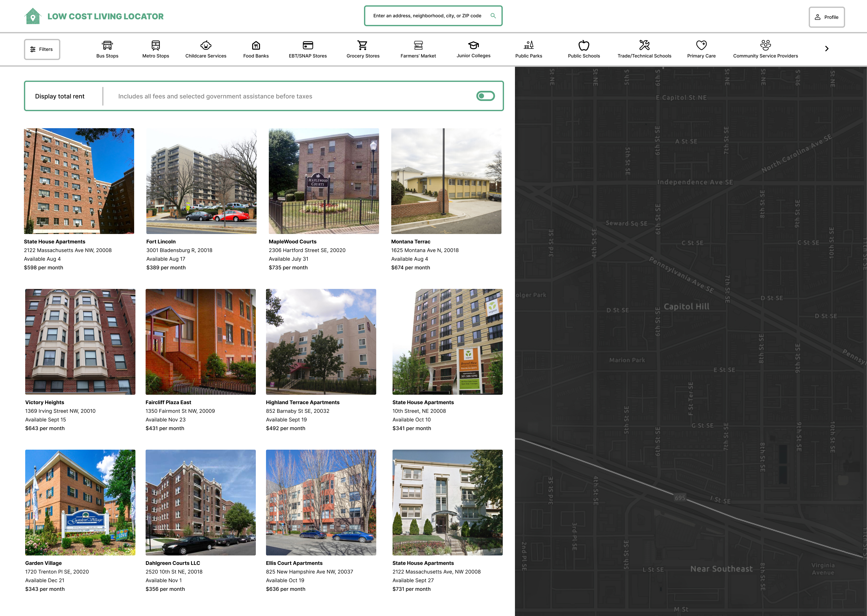
Task: Click the EBT/SNAP Stores card icon
Action: pos(307,46)
